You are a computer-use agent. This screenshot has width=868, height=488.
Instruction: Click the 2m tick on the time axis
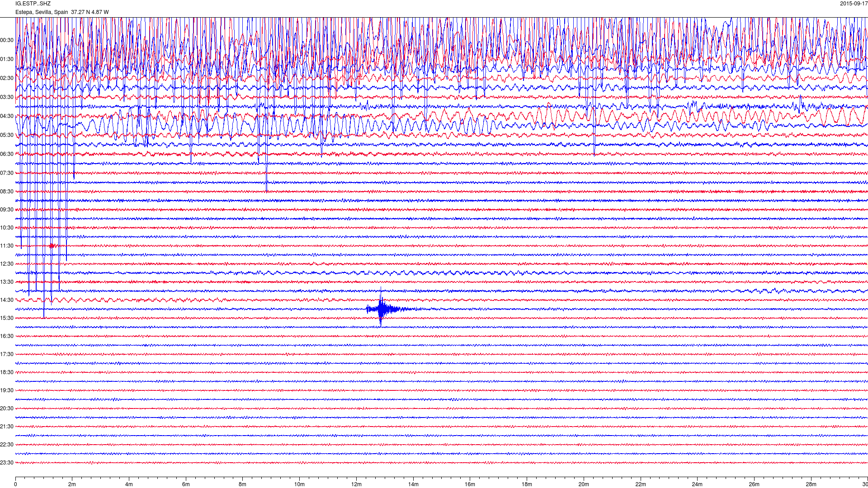click(x=72, y=484)
